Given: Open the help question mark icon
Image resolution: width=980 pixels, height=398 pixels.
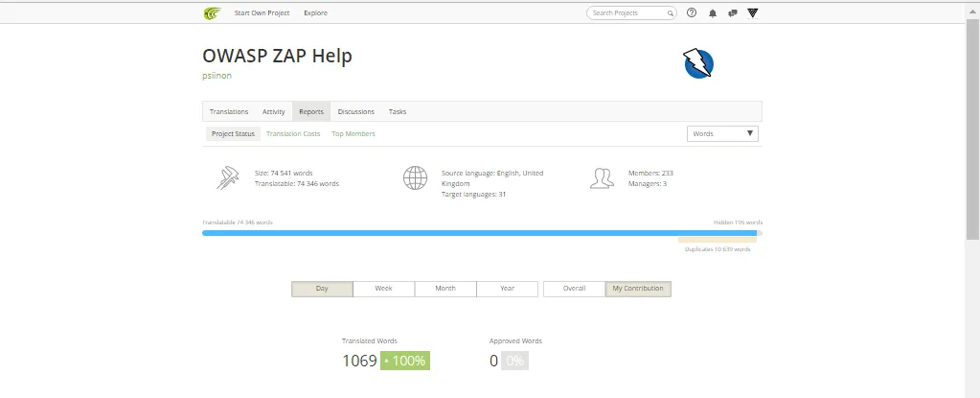Looking at the screenshot, I should [x=692, y=12].
